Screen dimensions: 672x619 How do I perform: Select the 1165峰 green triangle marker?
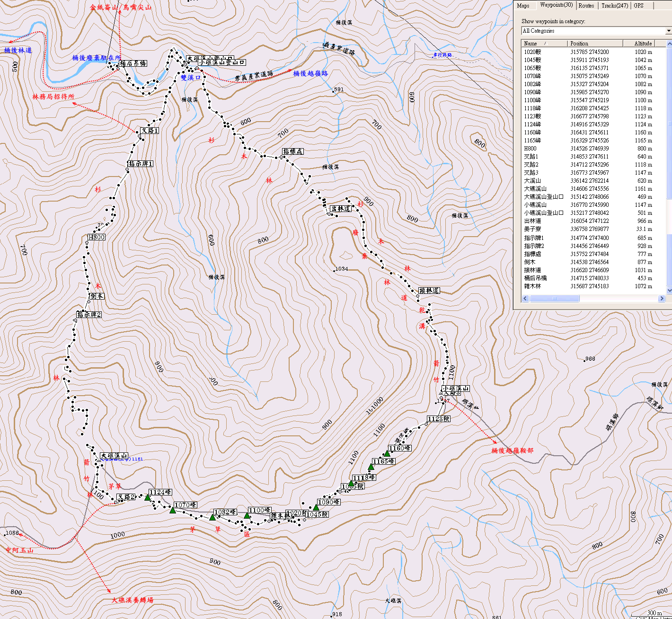coord(371,467)
